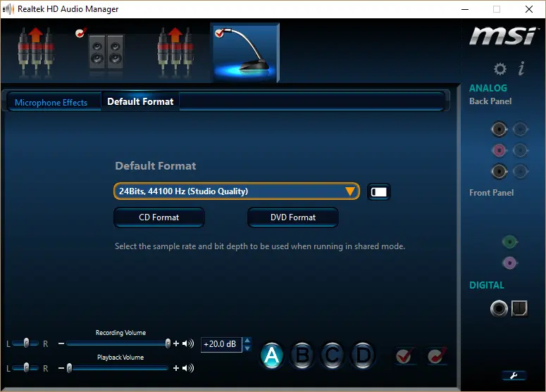Click the checkmark-with-phone icon at the bottom right

coord(437,355)
